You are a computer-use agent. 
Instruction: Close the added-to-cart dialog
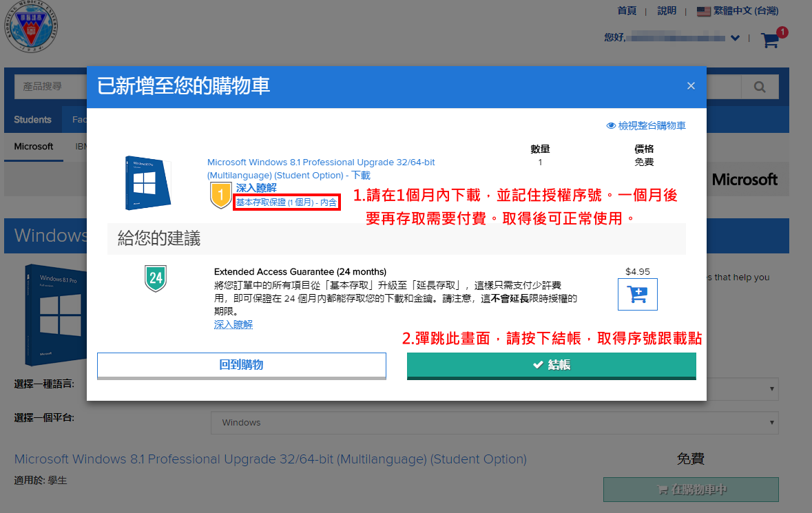tap(691, 86)
